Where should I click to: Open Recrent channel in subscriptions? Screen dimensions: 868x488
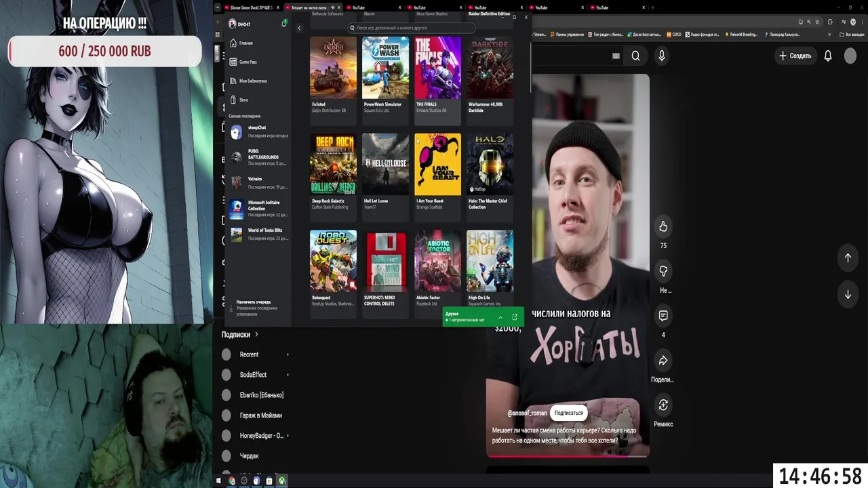pyautogui.click(x=256, y=354)
